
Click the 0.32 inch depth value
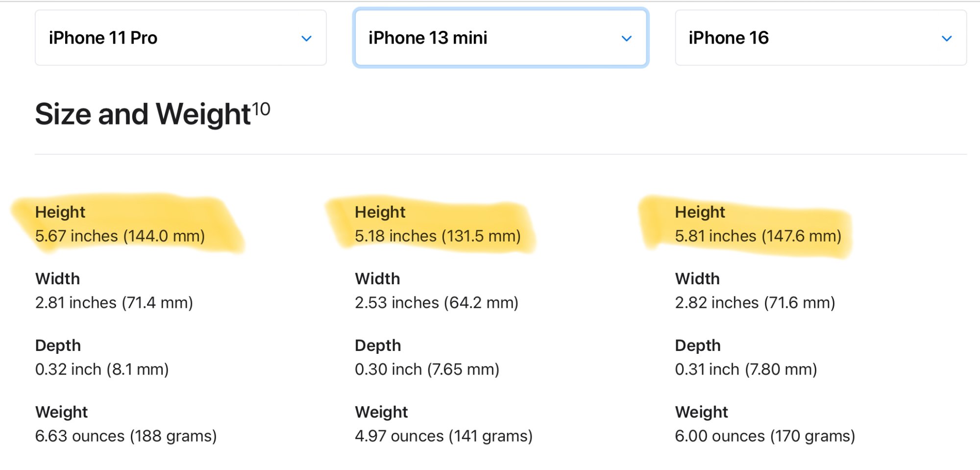pyautogui.click(x=102, y=370)
